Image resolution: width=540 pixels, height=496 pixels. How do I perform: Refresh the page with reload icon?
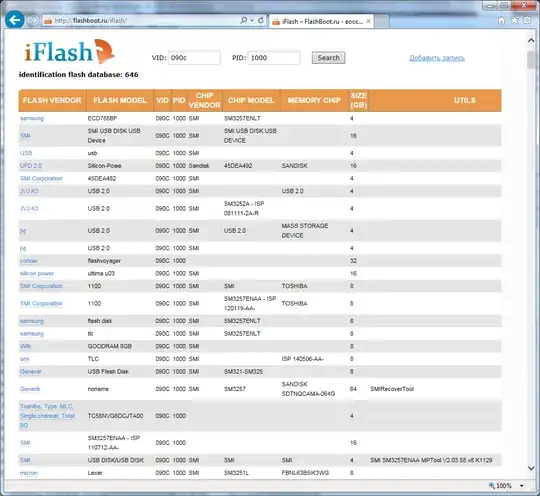[x=261, y=20]
